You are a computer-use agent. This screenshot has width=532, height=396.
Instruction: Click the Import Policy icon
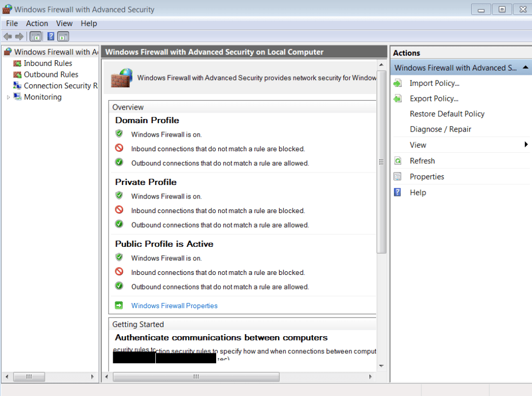click(x=398, y=83)
